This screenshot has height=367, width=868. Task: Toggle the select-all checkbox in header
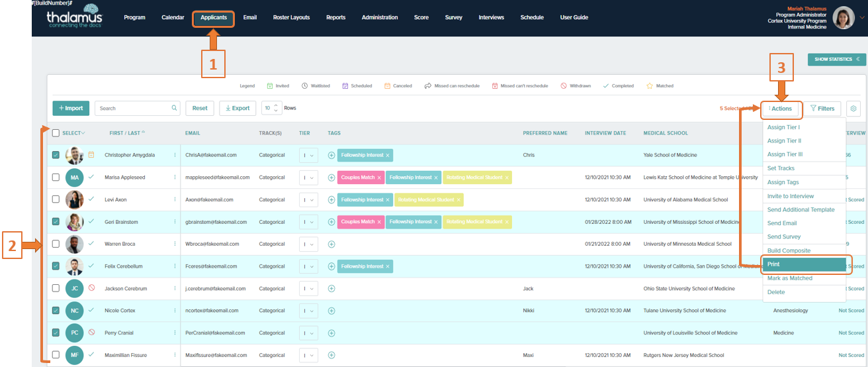[x=56, y=133]
